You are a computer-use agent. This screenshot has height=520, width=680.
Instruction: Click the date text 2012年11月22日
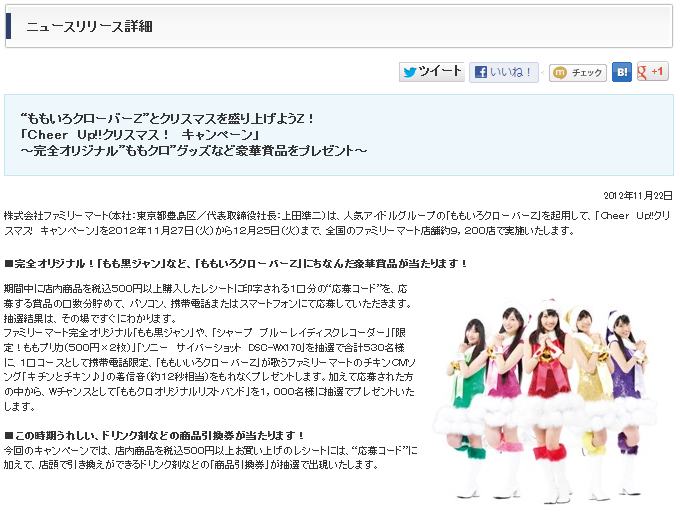click(x=638, y=196)
